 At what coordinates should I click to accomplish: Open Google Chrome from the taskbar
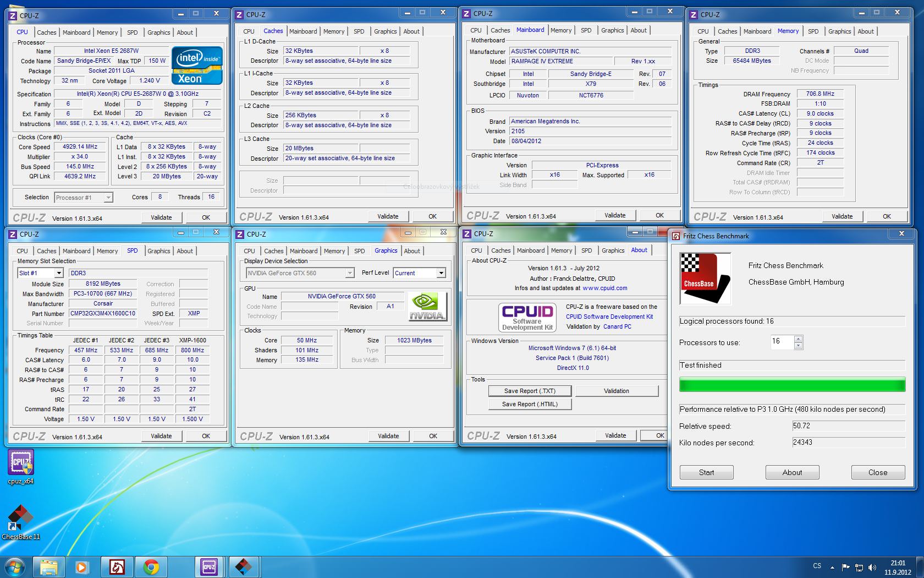(151, 567)
